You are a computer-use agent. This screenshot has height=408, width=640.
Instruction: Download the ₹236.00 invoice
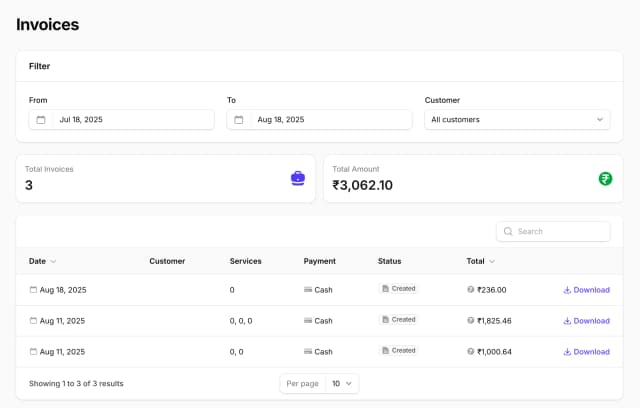tap(586, 290)
